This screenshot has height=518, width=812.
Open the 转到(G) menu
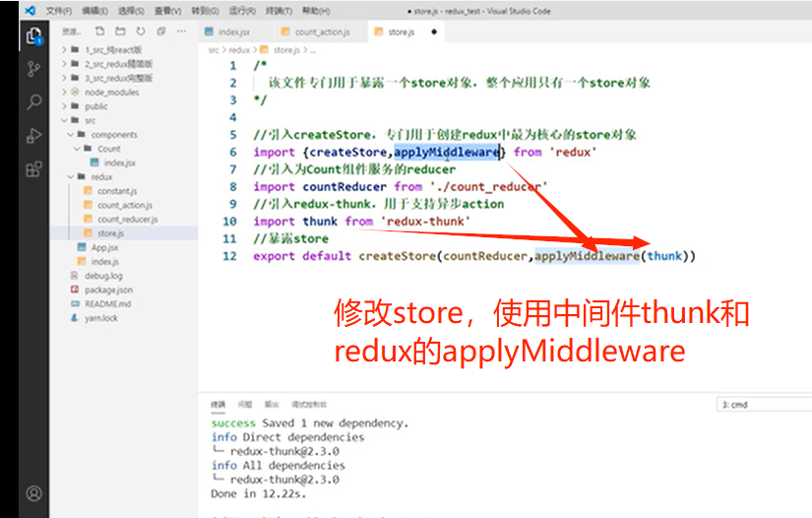[205, 11]
